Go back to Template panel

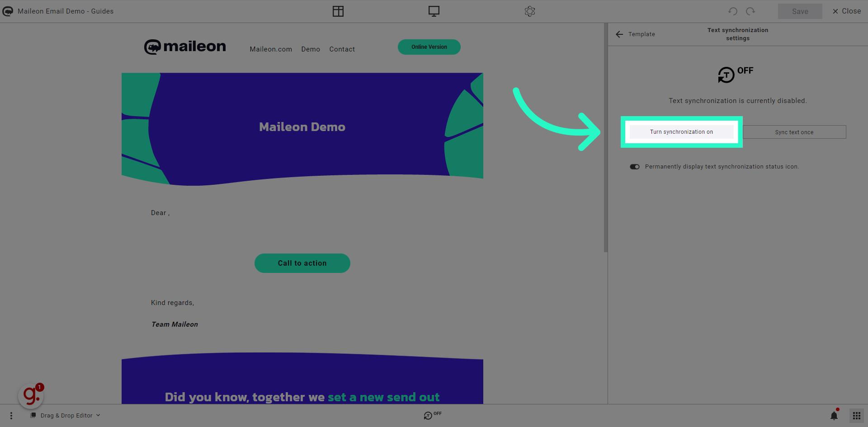click(x=635, y=34)
